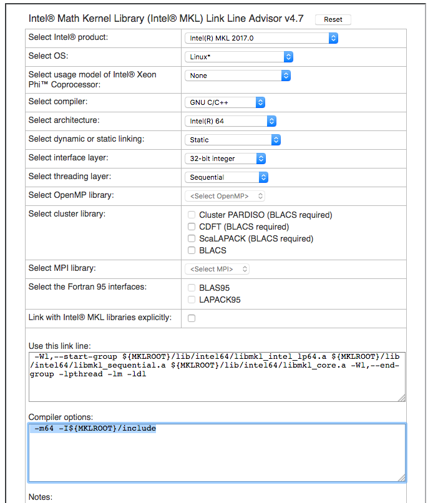Screen dimensions: 448x503
Task: Open the Sequential threading layer dropdown
Action: 226,177
